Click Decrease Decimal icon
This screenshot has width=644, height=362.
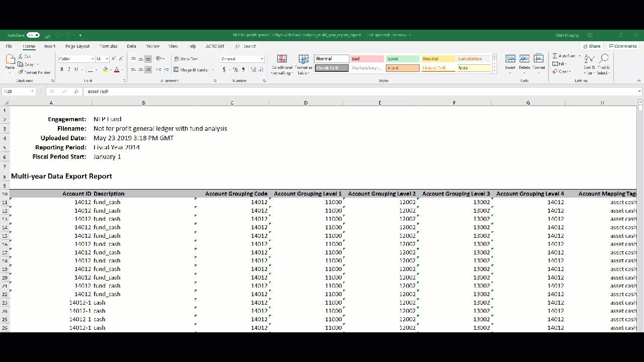coord(260,69)
